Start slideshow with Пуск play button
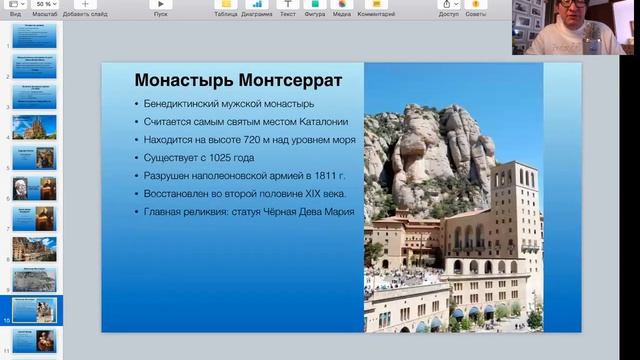 [160, 4]
